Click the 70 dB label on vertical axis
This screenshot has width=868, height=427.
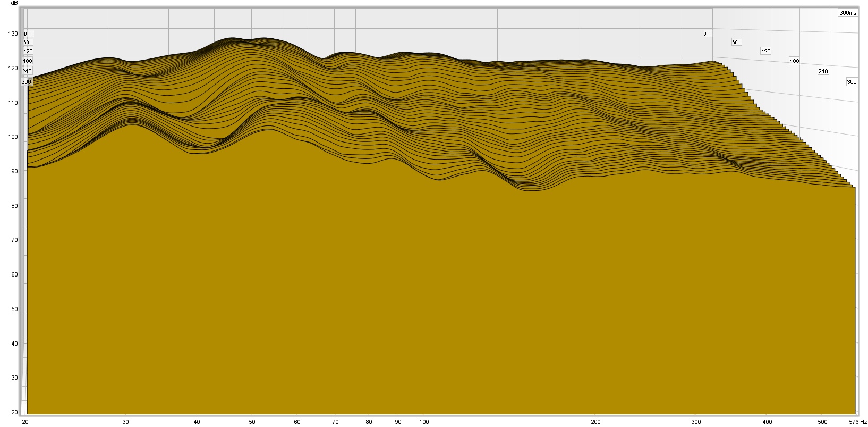click(14, 240)
